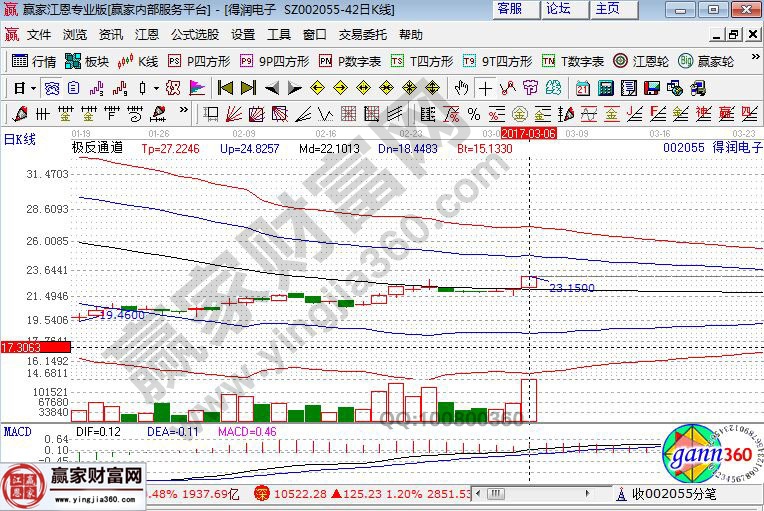764x511 pixels.
Task: Open the P数字表 tool
Action: point(350,61)
